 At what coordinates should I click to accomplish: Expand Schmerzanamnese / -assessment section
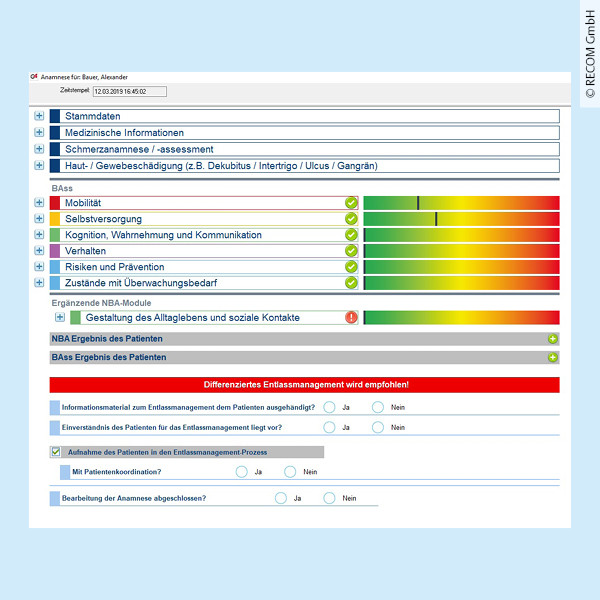39,148
